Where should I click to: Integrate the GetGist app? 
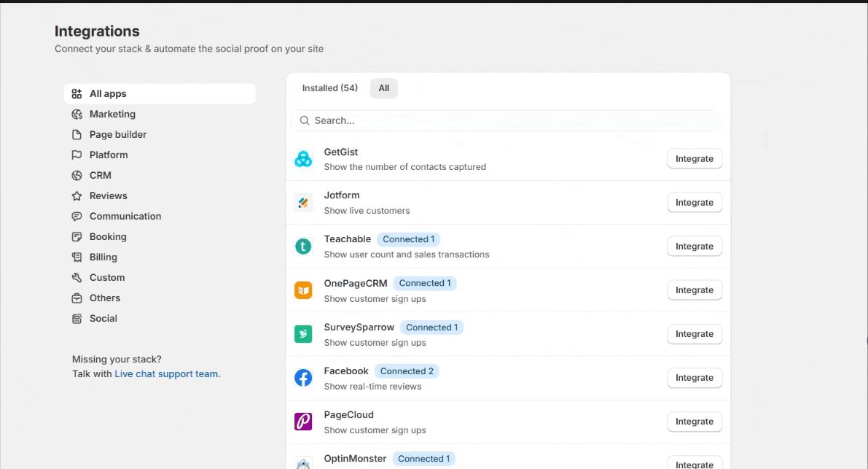tap(694, 159)
